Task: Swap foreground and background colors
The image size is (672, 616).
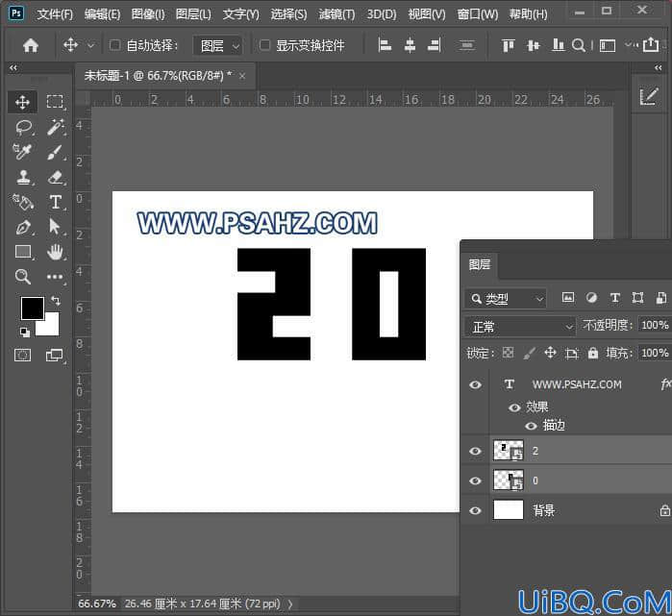Action: tap(56, 300)
